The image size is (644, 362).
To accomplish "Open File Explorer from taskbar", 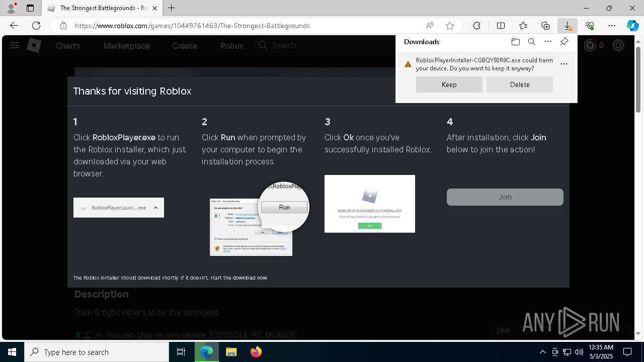I will pyautogui.click(x=231, y=352).
